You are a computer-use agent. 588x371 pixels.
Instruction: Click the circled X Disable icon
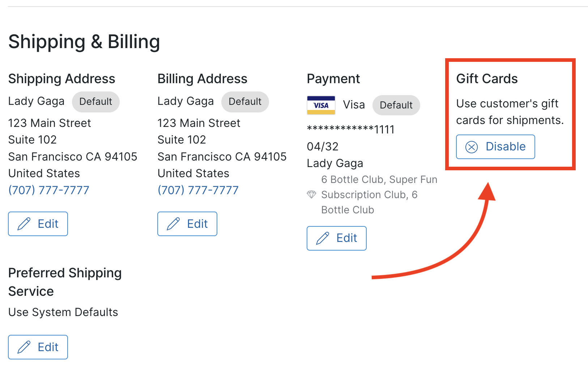tap(472, 147)
